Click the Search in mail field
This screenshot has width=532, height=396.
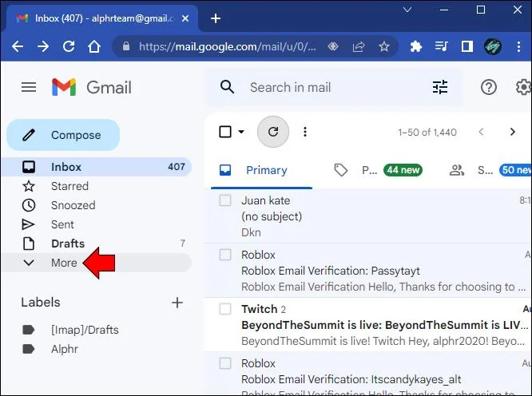[335, 87]
